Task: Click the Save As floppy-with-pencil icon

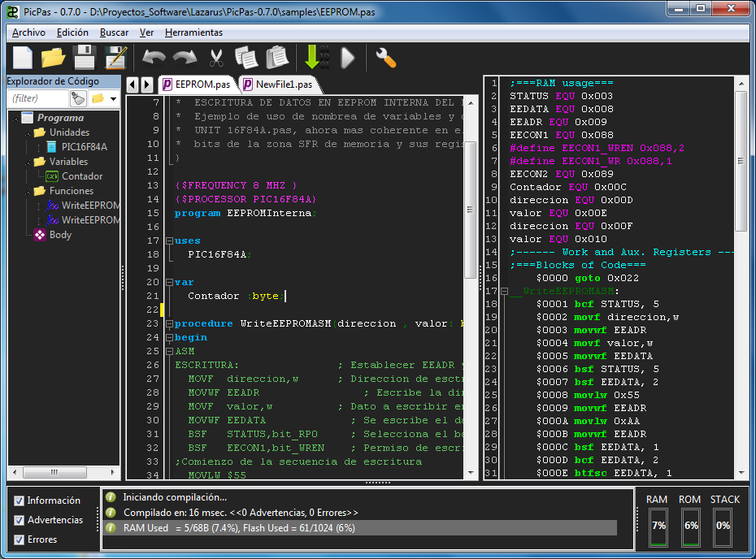Action: point(115,58)
